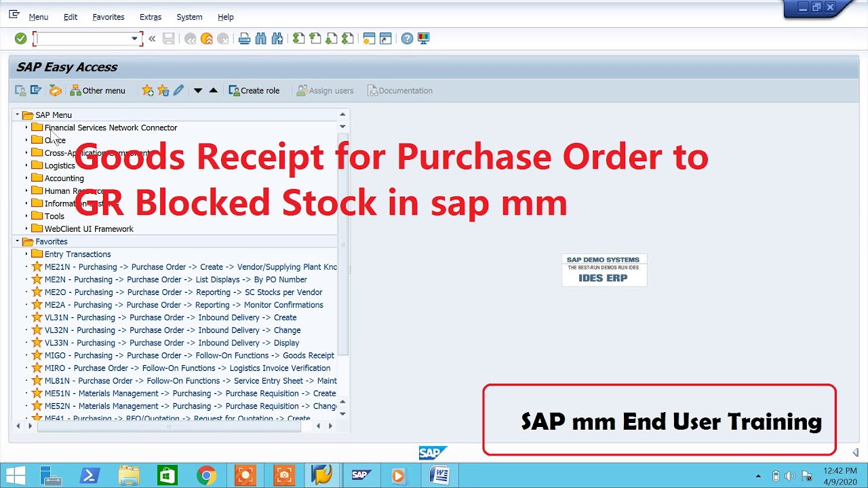The width and height of the screenshot is (868, 488).
Task: Click the Create New Session icon
Action: pyautogui.click(x=369, y=39)
